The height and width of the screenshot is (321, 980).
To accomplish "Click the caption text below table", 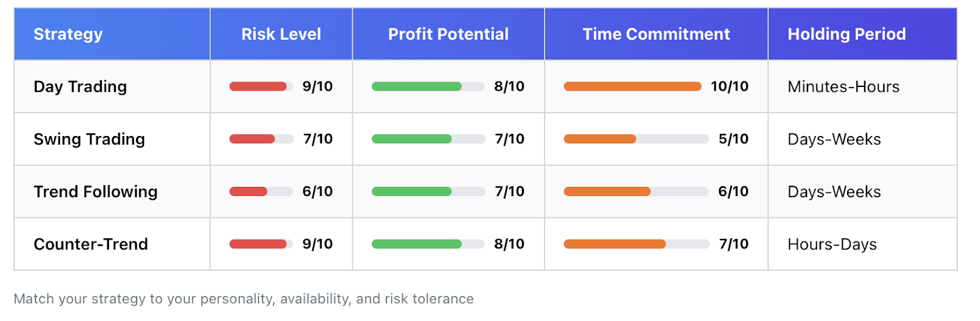I will 244,299.
